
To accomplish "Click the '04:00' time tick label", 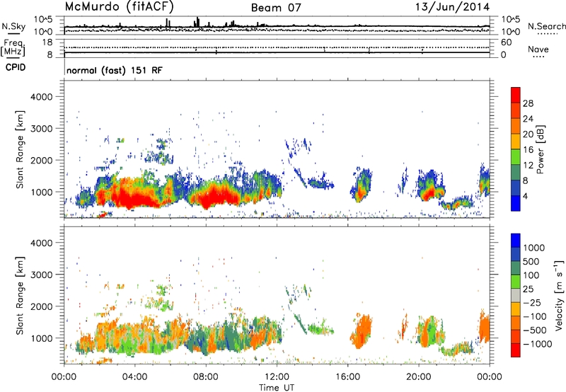I will [x=134, y=377].
